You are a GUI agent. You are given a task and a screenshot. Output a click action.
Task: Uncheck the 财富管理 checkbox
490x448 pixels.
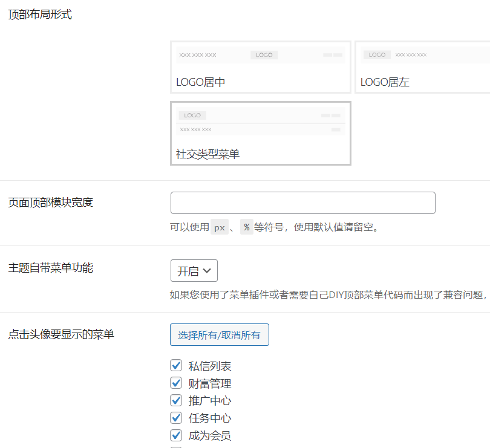coord(176,383)
